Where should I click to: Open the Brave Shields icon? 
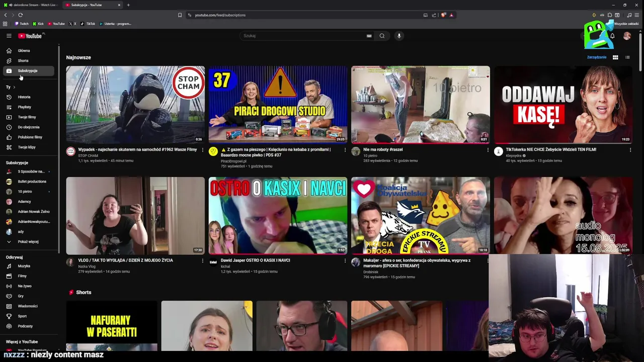(x=443, y=15)
